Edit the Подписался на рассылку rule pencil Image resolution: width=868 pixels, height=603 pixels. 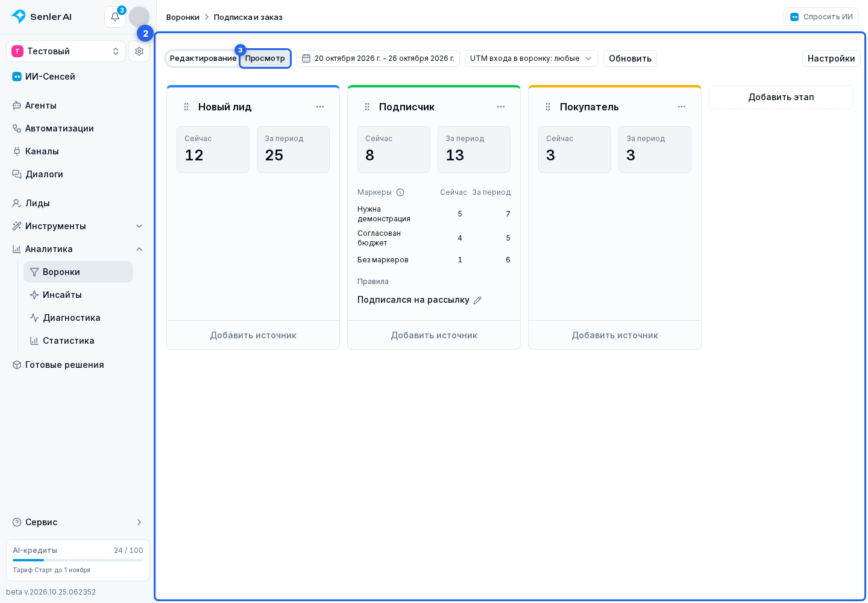click(477, 300)
